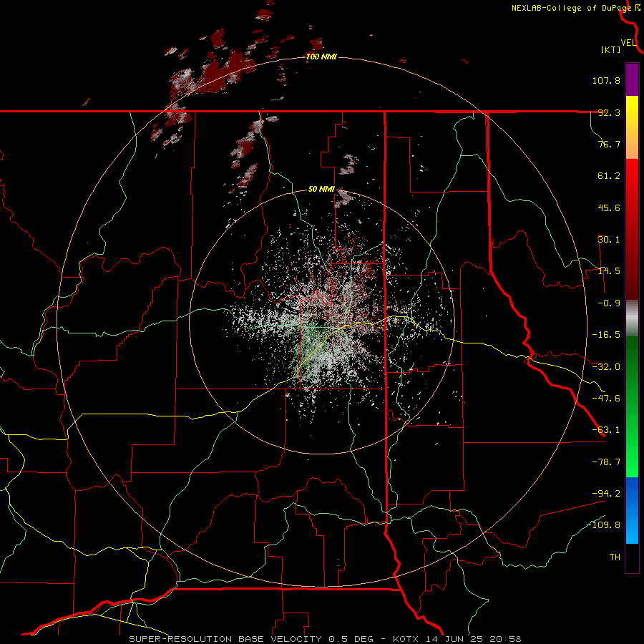Select the -63.1 legend value
Image resolution: width=644 pixels, height=644 pixels.
pos(606,430)
